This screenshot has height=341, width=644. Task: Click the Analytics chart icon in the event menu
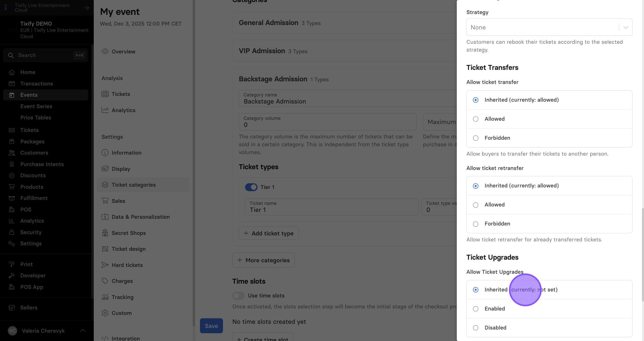pyautogui.click(x=105, y=110)
